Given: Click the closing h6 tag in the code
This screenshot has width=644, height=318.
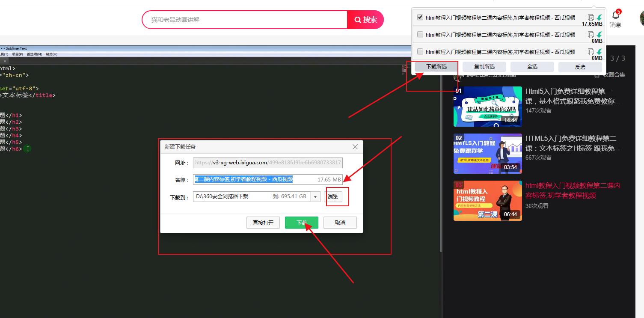Looking at the screenshot, I should pyautogui.click(x=13, y=149).
